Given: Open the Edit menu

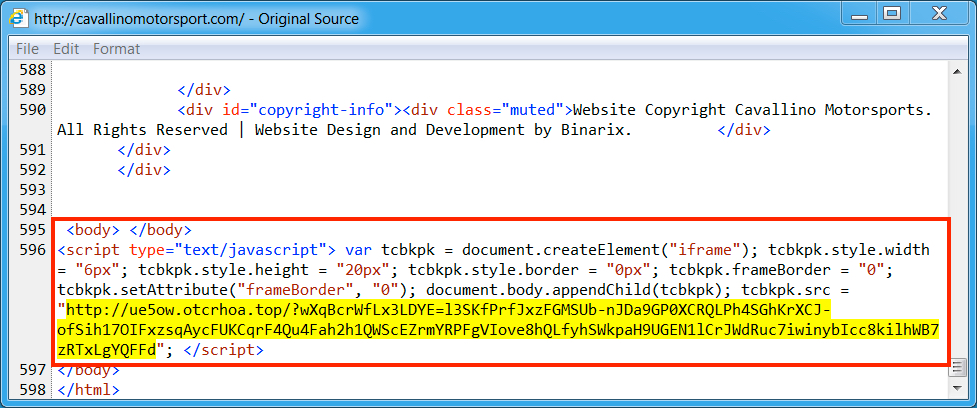Looking at the screenshot, I should click(65, 49).
